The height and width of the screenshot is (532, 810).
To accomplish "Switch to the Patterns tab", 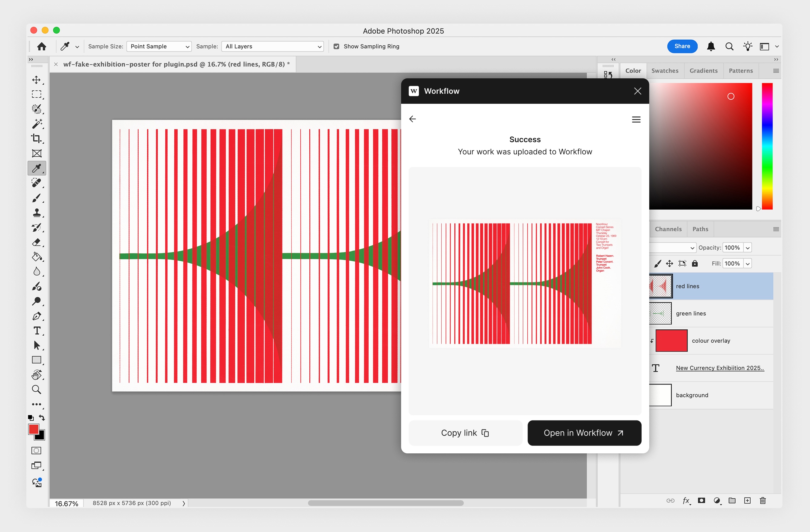I will coord(741,71).
